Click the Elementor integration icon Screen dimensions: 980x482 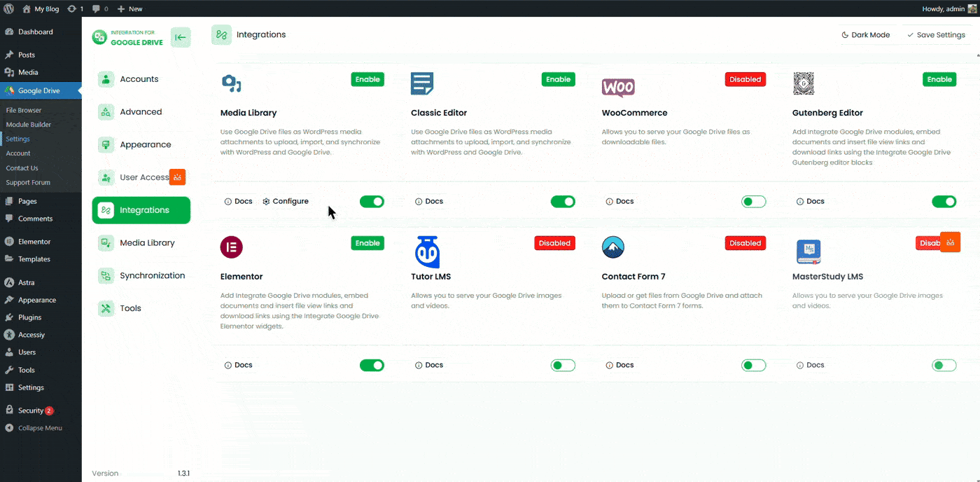click(231, 247)
